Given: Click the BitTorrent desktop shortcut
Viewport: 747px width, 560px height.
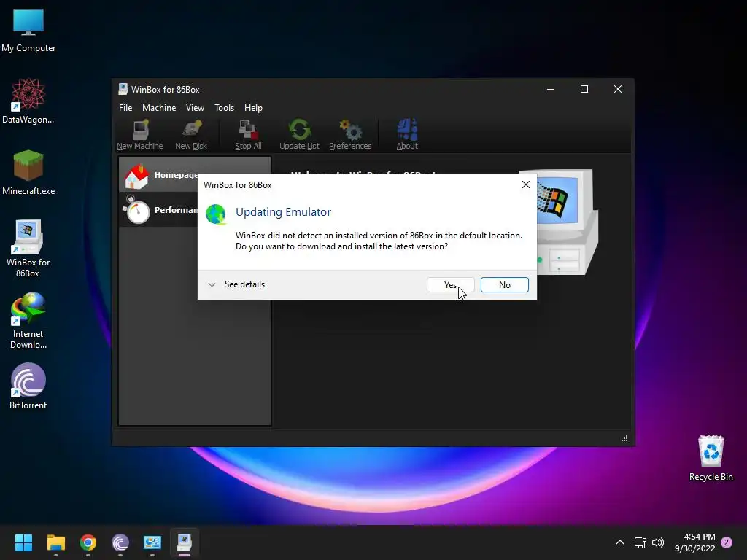Looking at the screenshot, I should pos(28,386).
